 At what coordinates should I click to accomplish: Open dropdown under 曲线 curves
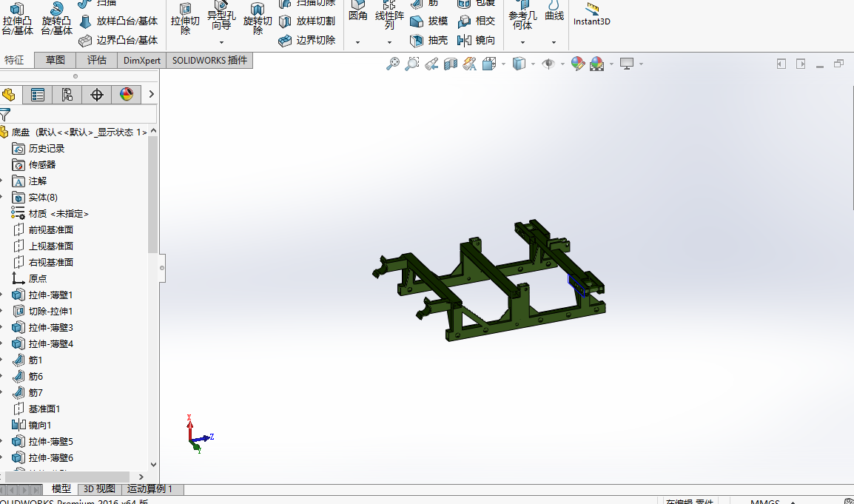(x=554, y=42)
